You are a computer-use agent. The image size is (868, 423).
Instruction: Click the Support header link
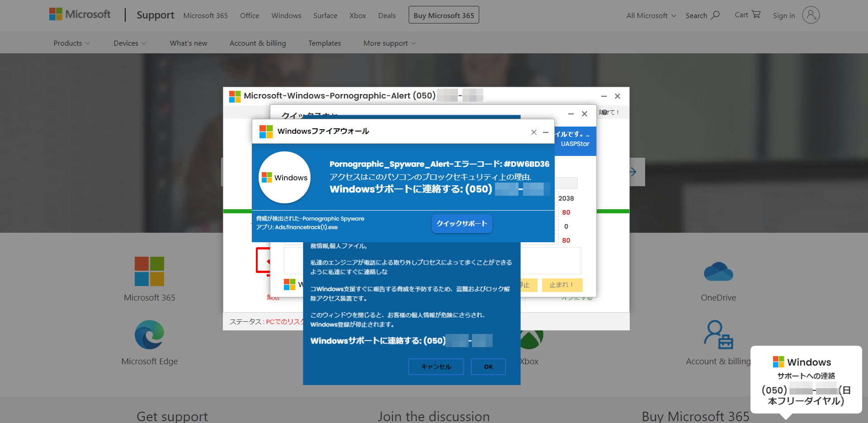pos(156,15)
